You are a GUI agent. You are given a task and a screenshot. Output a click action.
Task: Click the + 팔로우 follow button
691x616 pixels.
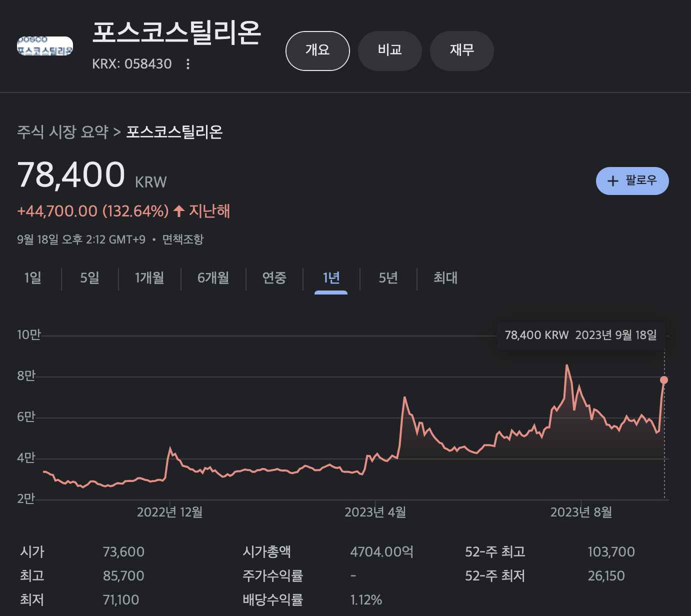tap(632, 181)
